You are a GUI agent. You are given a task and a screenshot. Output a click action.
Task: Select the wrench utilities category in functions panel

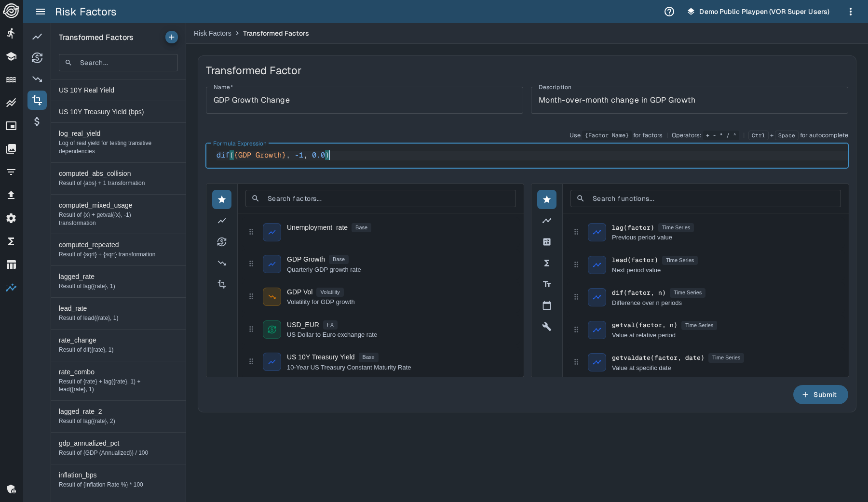[546, 327]
